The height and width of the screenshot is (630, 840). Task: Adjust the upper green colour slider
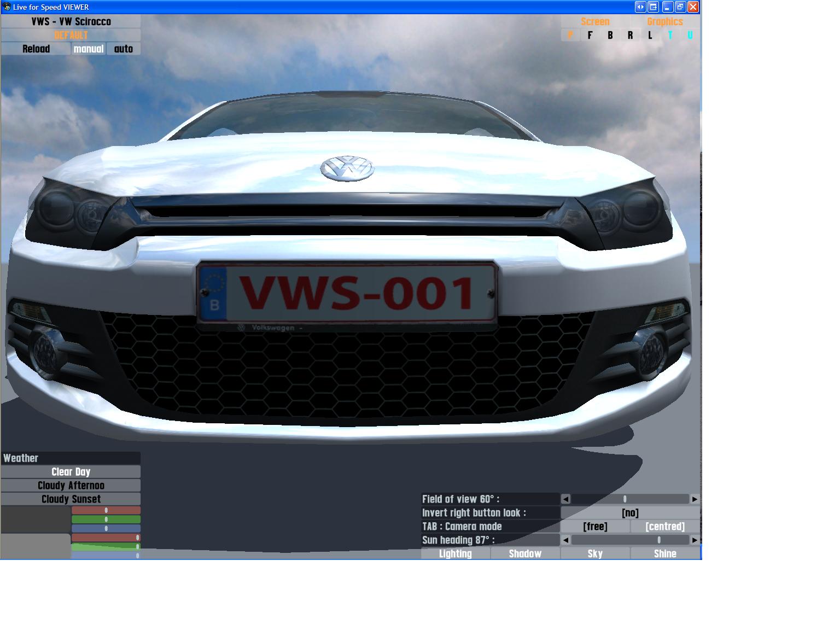tap(106, 520)
